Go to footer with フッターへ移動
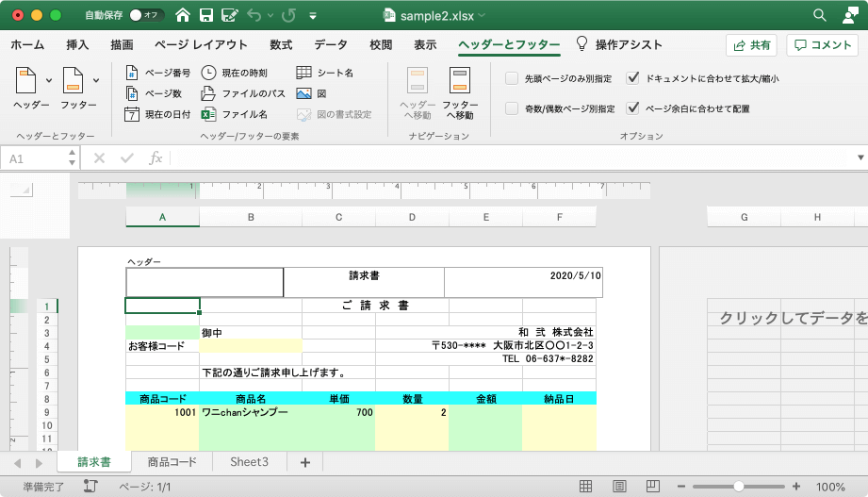Viewport: 868px width, 497px height. click(460, 93)
